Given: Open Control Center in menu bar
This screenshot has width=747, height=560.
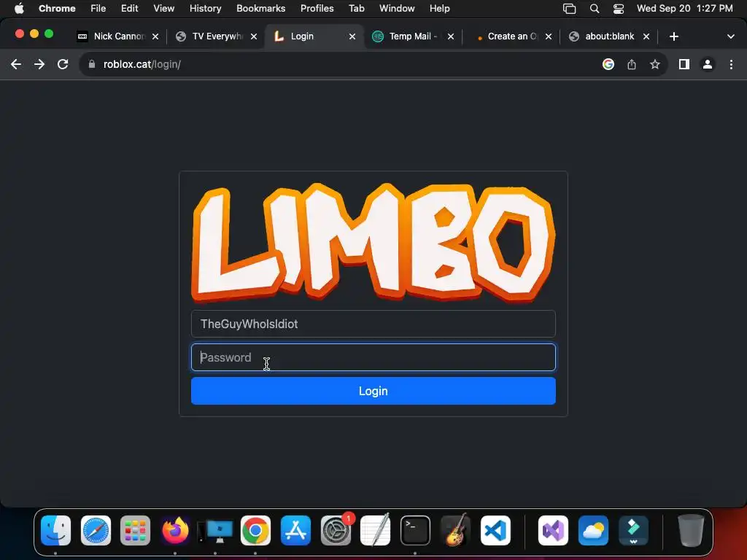Looking at the screenshot, I should coord(619,8).
